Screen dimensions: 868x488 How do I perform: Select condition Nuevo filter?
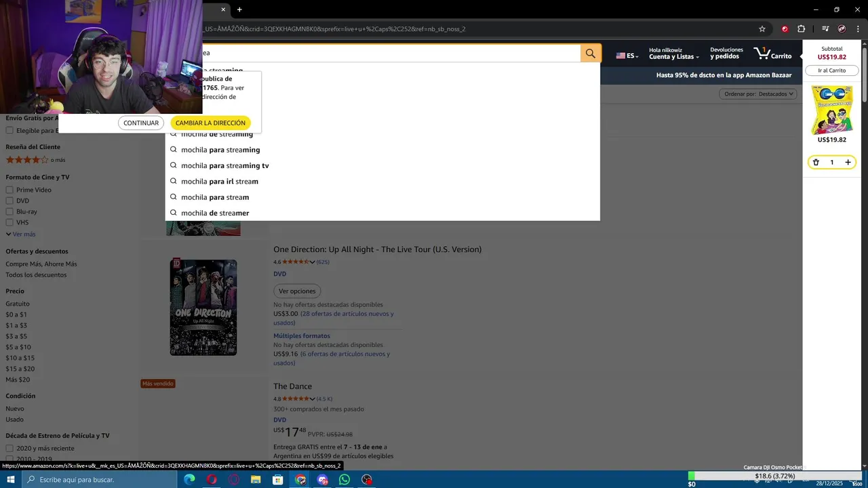pos(15,409)
